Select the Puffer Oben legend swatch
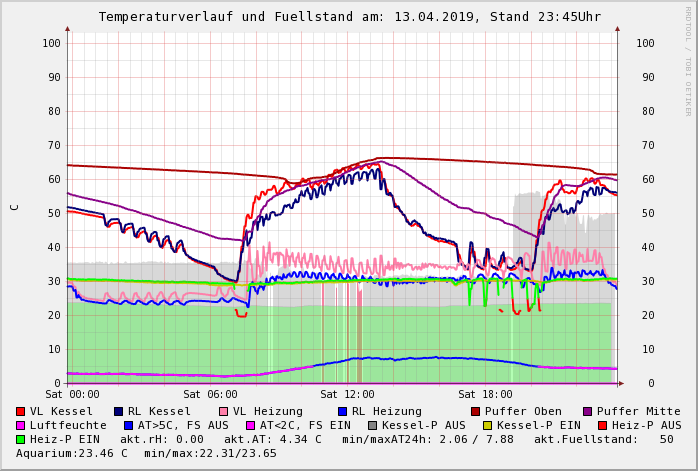The image size is (698, 471). pyautogui.click(x=475, y=411)
